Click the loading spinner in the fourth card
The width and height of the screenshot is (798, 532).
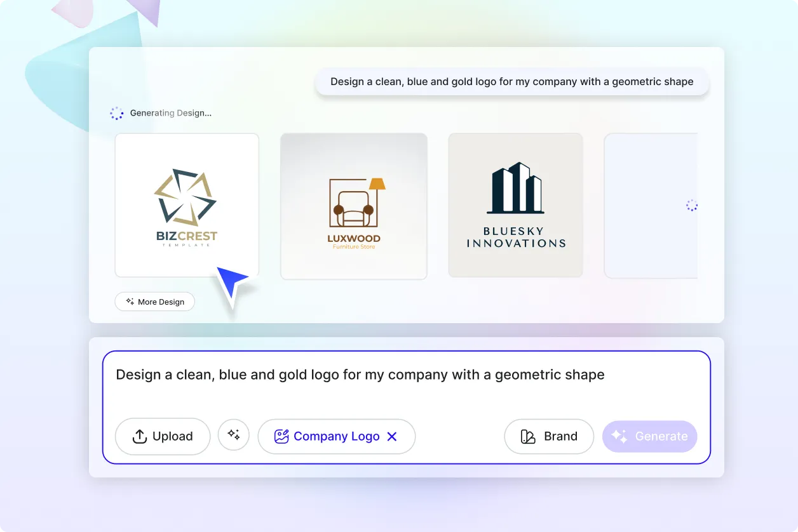(691, 205)
